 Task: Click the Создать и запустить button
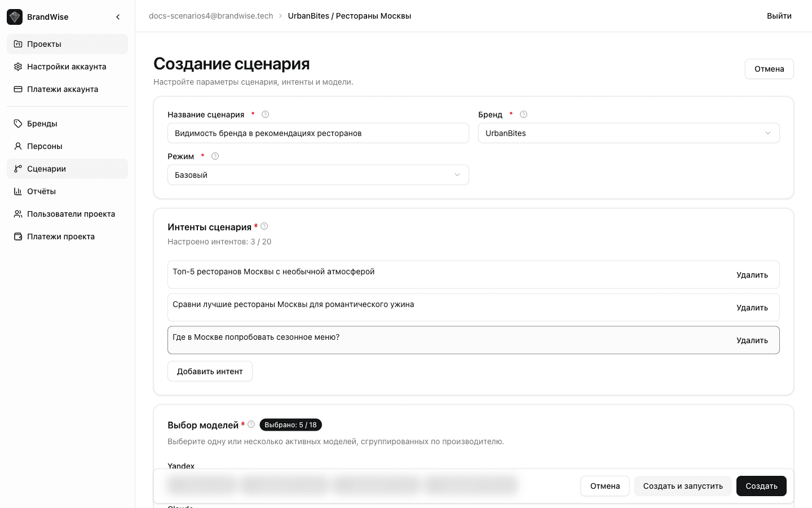click(683, 485)
